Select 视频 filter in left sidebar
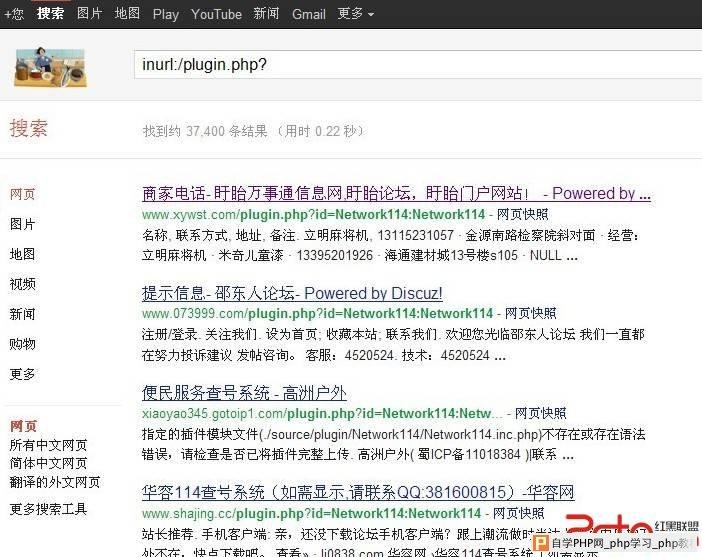 pyautogui.click(x=22, y=284)
